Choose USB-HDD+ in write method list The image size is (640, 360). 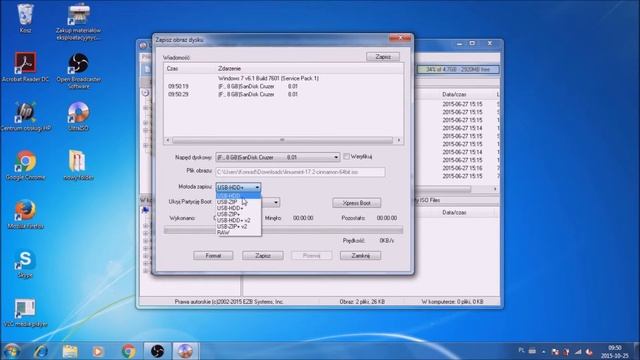(x=238, y=208)
